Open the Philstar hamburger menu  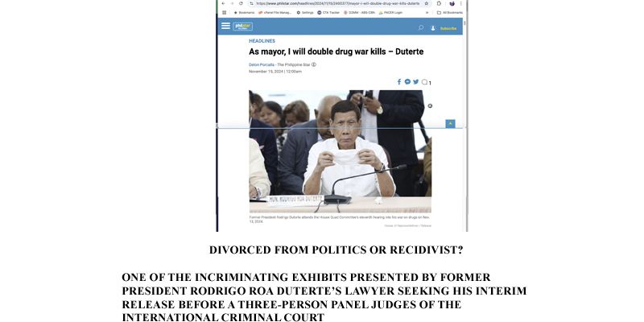coord(225,26)
